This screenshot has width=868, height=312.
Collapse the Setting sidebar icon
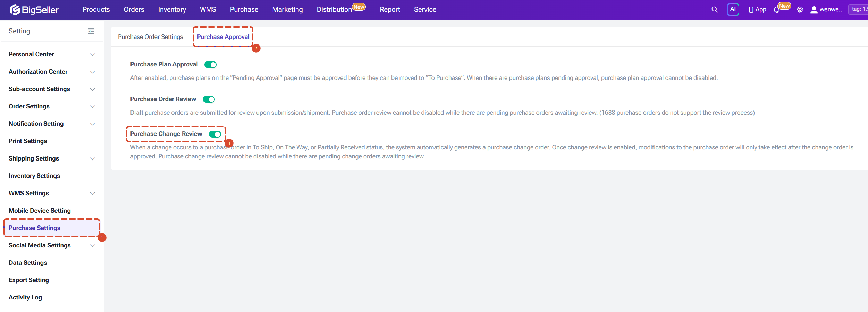(91, 31)
